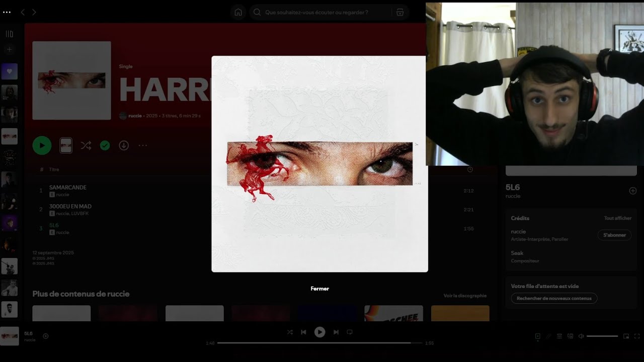The height and width of the screenshot is (362, 644).
Task: Open the Home page icon
Action: [x=238, y=12]
